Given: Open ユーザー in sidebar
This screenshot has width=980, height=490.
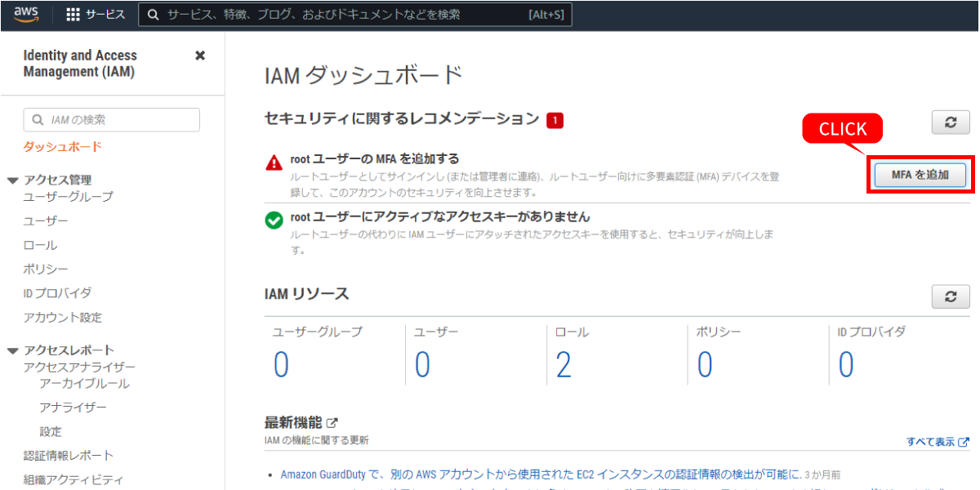Looking at the screenshot, I should click(x=46, y=221).
